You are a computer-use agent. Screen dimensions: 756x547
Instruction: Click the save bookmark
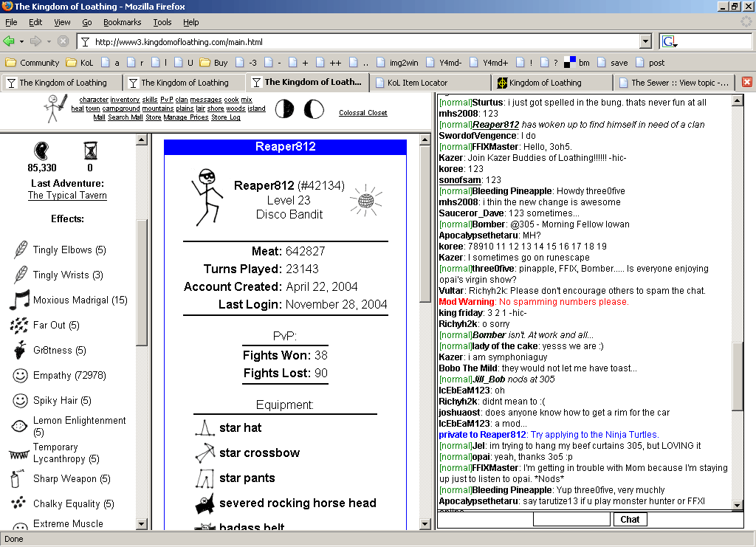[612, 63]
